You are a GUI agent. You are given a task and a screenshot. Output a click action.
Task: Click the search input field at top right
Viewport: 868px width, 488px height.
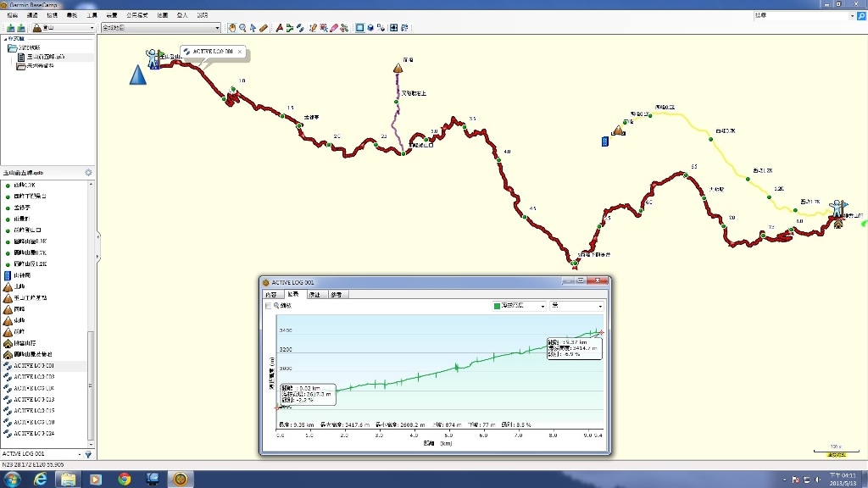[x=800, y=16]
